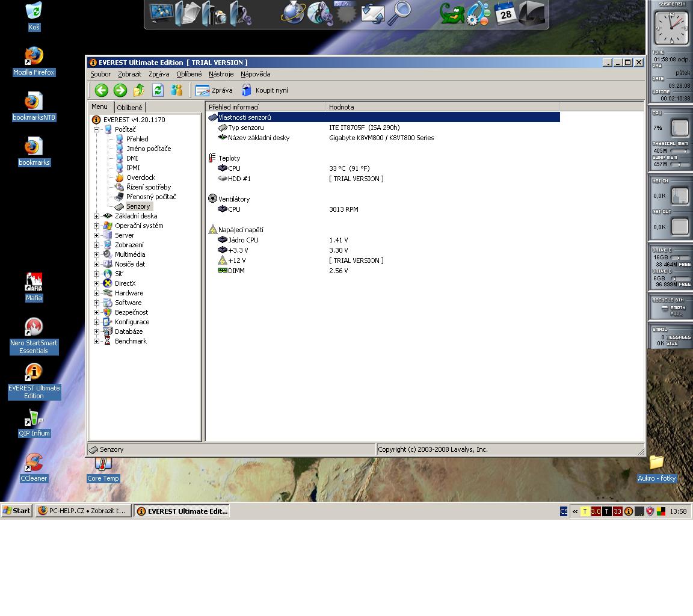Open the bookmarksNTB desktop icon

[34, 106]
